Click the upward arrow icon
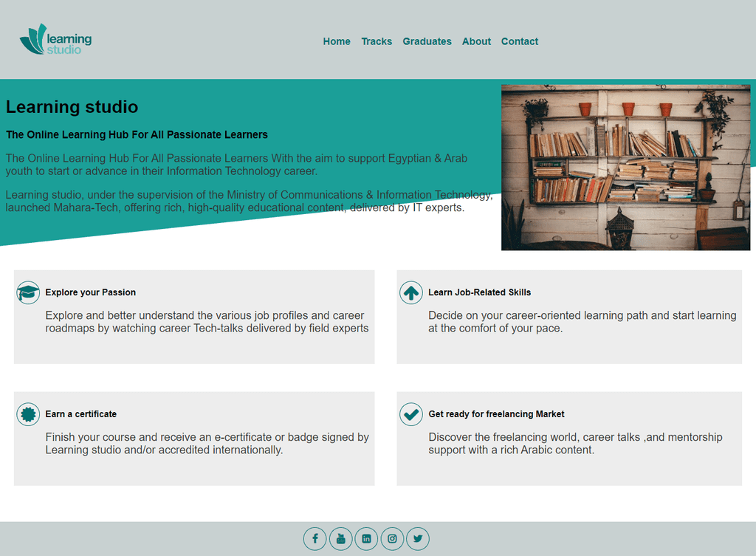756x556 pixels. tap(411, 292)
